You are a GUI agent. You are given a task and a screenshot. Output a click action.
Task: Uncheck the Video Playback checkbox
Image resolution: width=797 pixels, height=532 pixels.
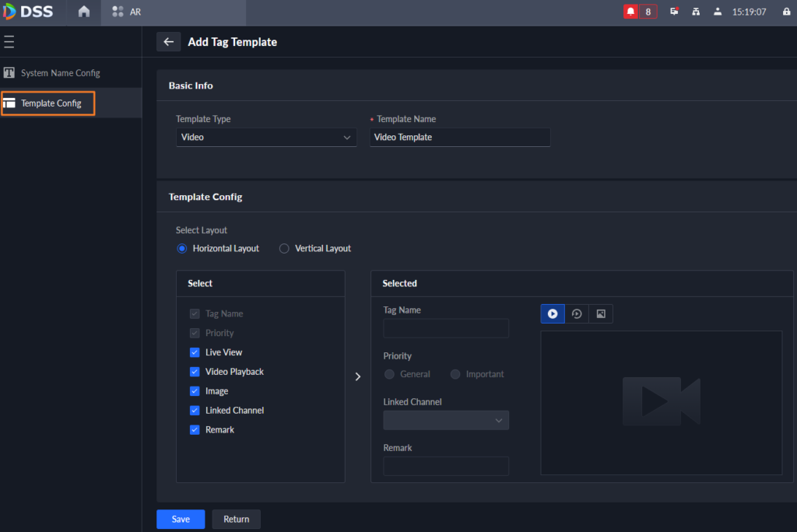pos(195,372)
